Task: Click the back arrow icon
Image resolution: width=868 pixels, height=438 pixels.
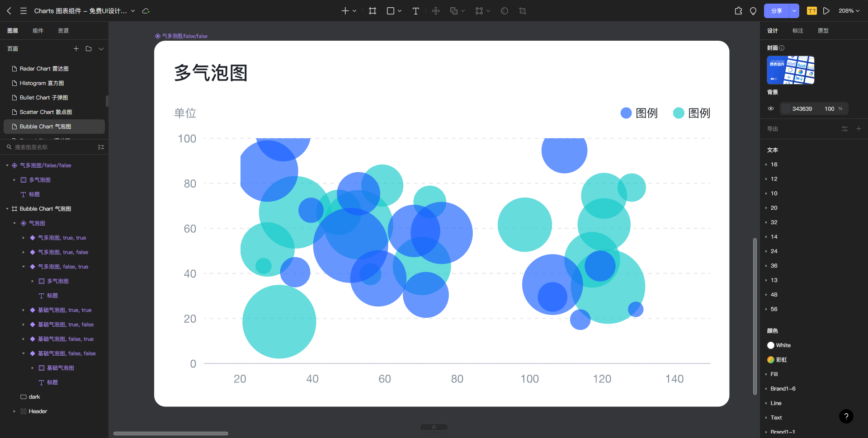Action: 9,11
